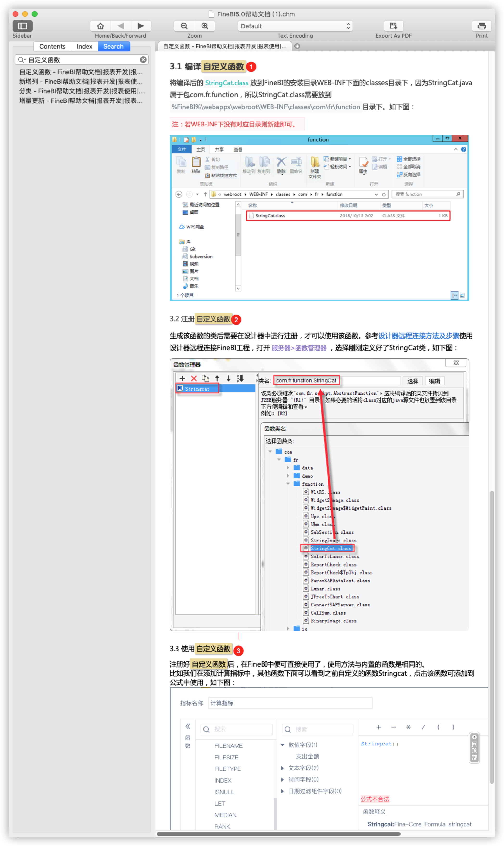Select 文件 tab in the explorer screenshot
The image size is (504, 846).
[182, 149]
